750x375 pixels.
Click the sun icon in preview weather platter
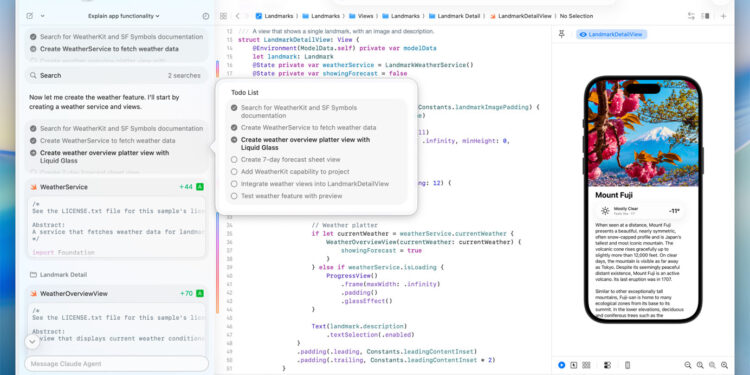click(x=605, y=211)
